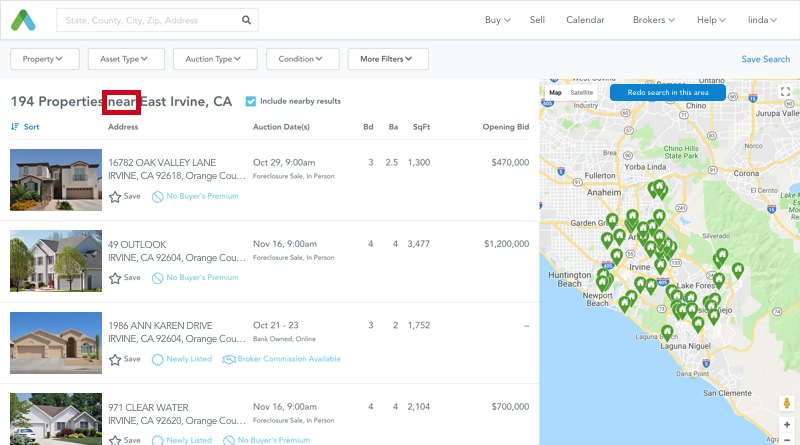800x445 pixels.
Task: Open the 16782 Oak Valley Lane photo
Action: (56, 180)
